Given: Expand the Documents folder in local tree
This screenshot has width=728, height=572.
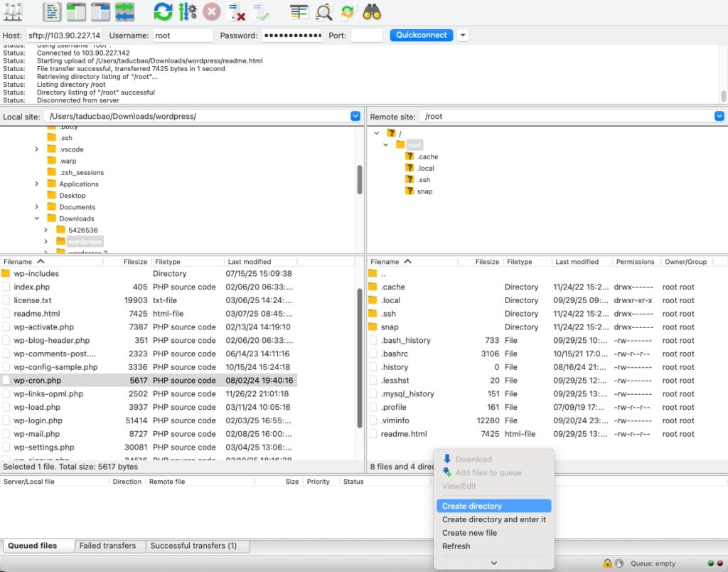Looking at the screenshot, I should (37, 207).
